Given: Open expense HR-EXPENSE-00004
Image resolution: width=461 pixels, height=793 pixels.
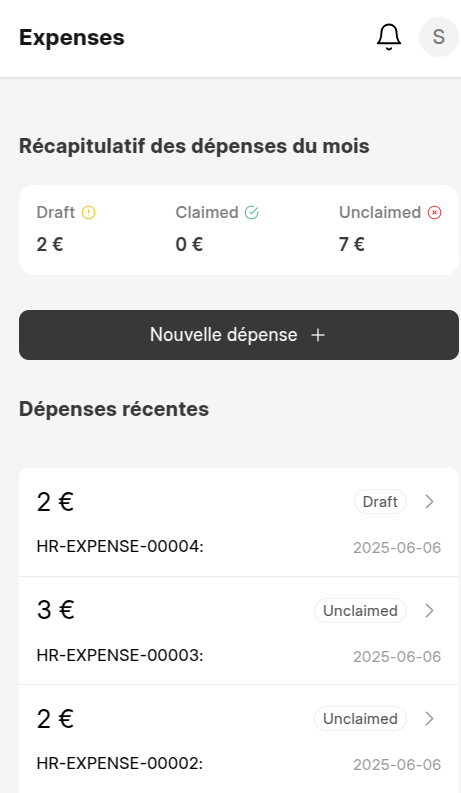Looking at the screenshot, I should (239, 522).
